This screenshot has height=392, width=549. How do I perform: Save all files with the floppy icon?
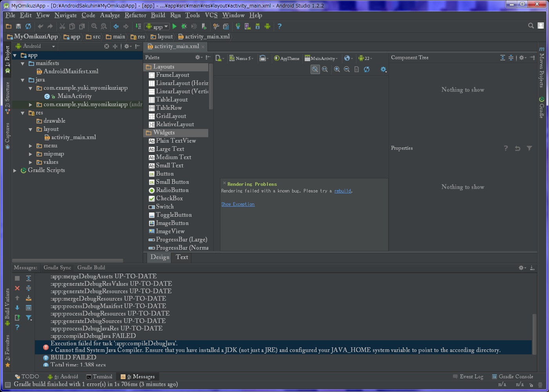[x=18, y=26]
